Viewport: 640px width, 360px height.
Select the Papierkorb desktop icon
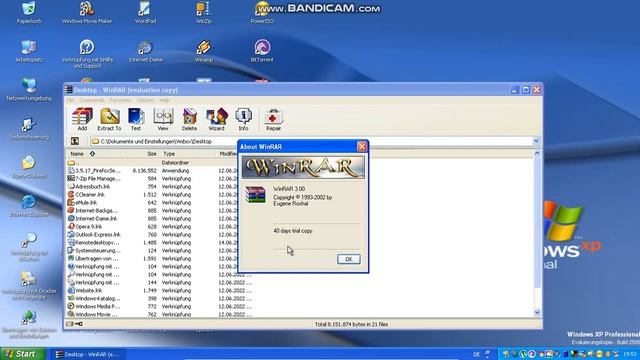[x=29, y=13]
